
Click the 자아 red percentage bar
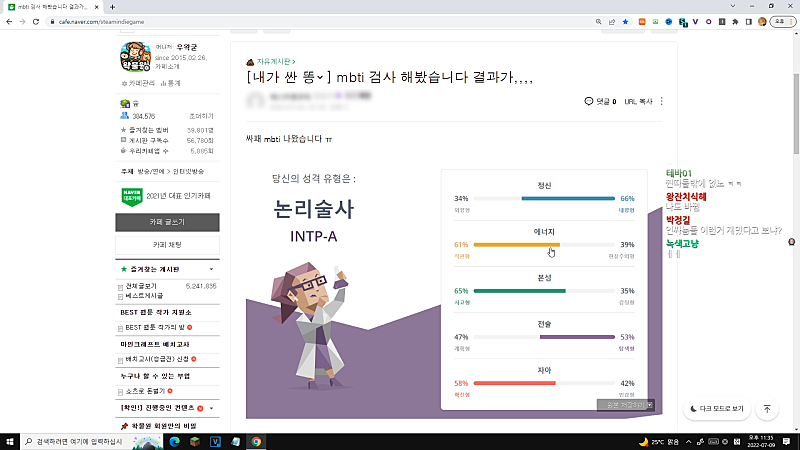tap(514, 383)
